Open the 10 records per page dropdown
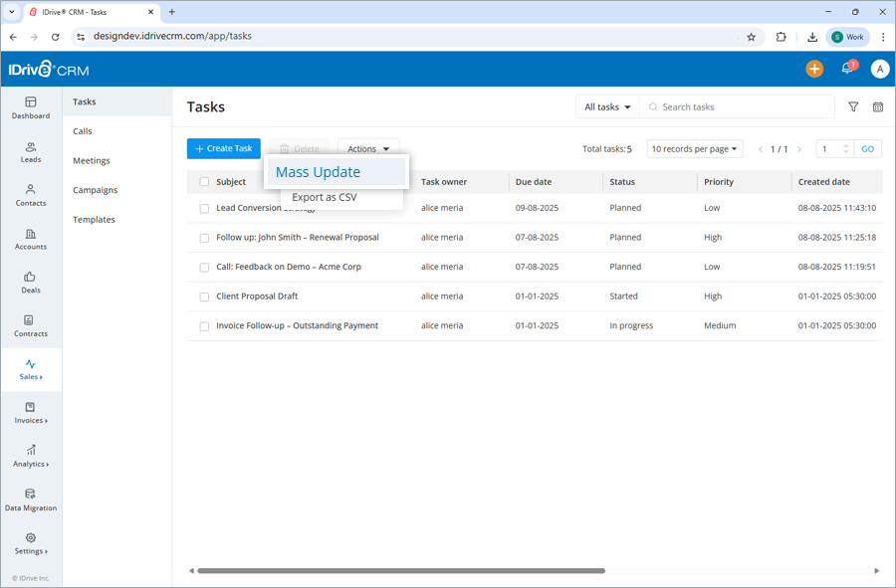The image size is (896, 588). click(x=695, y=148)
